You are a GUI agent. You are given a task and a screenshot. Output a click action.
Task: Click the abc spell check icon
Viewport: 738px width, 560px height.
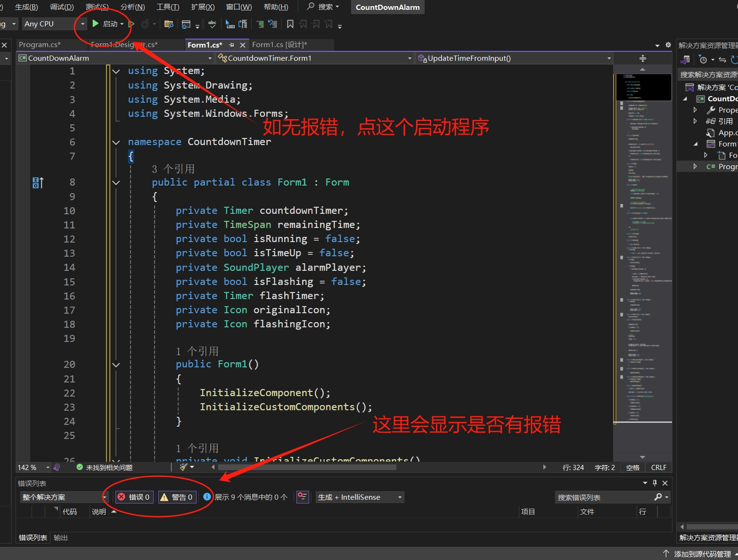coord(212,24)
